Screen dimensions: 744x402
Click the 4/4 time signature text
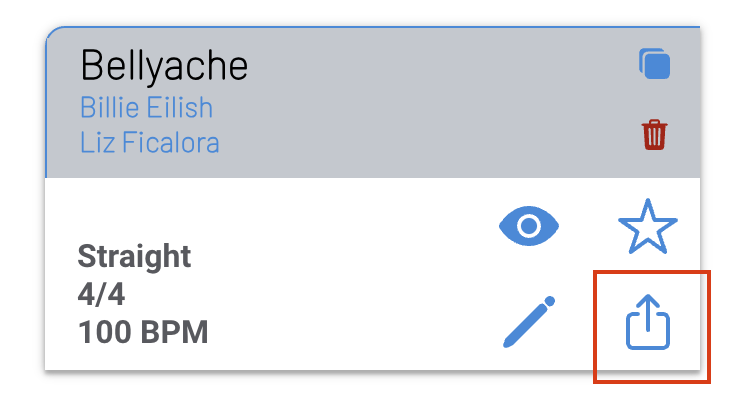(99, 295)
